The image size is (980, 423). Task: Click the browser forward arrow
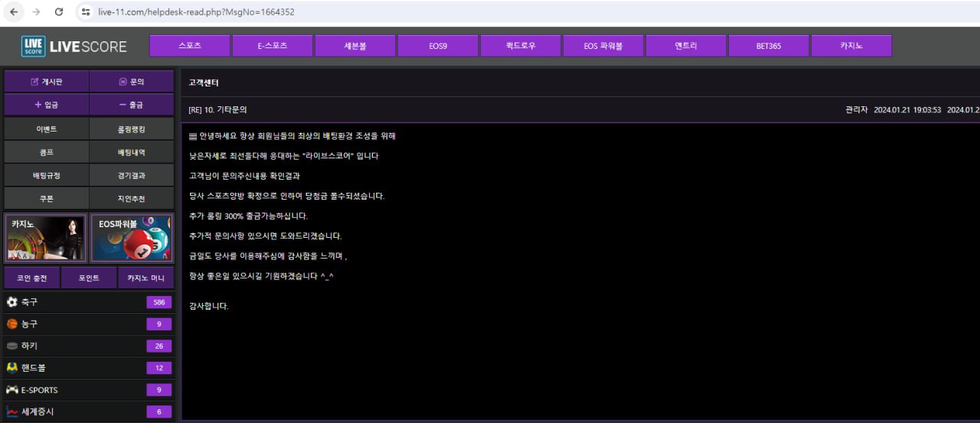(x=36, y=12)
